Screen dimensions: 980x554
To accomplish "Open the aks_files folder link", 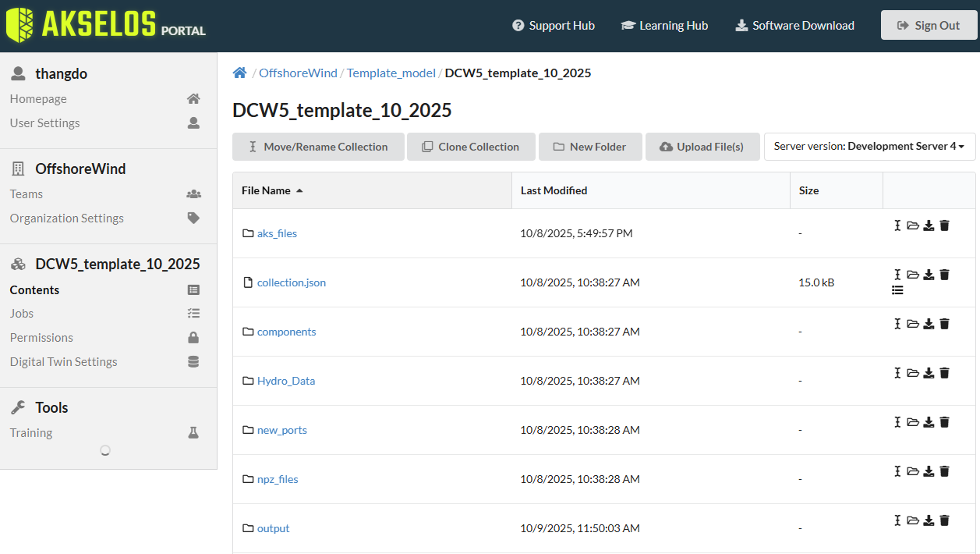I will 277,233.
